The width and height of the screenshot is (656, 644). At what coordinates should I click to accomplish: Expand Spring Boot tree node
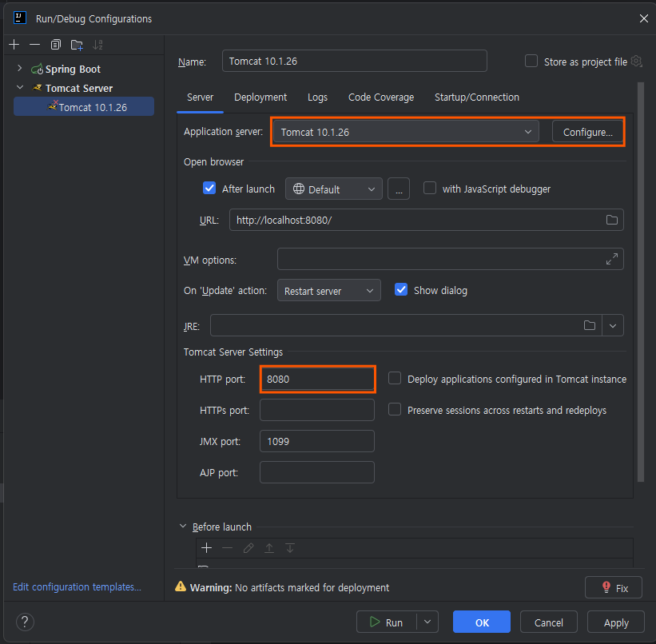[19, 68]
